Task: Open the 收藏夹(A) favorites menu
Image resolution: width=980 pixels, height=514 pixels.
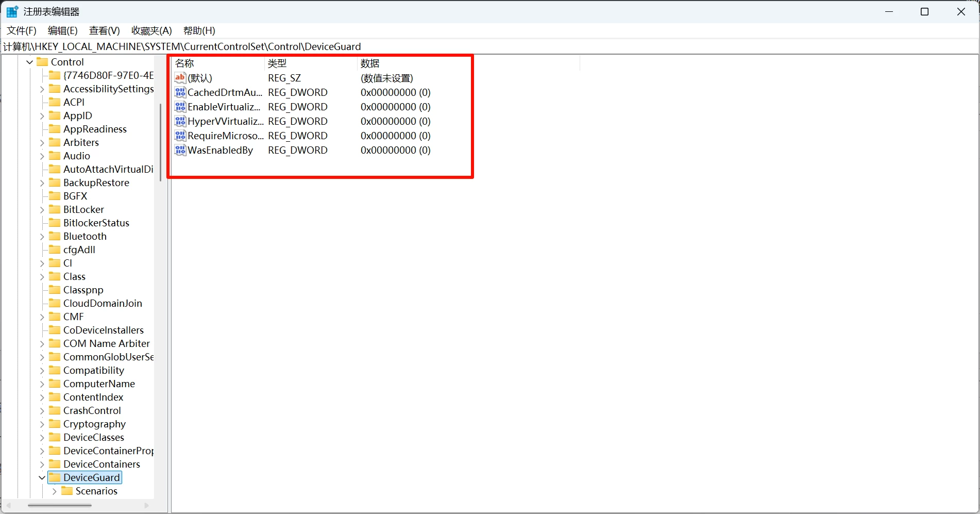Action: 151,30
